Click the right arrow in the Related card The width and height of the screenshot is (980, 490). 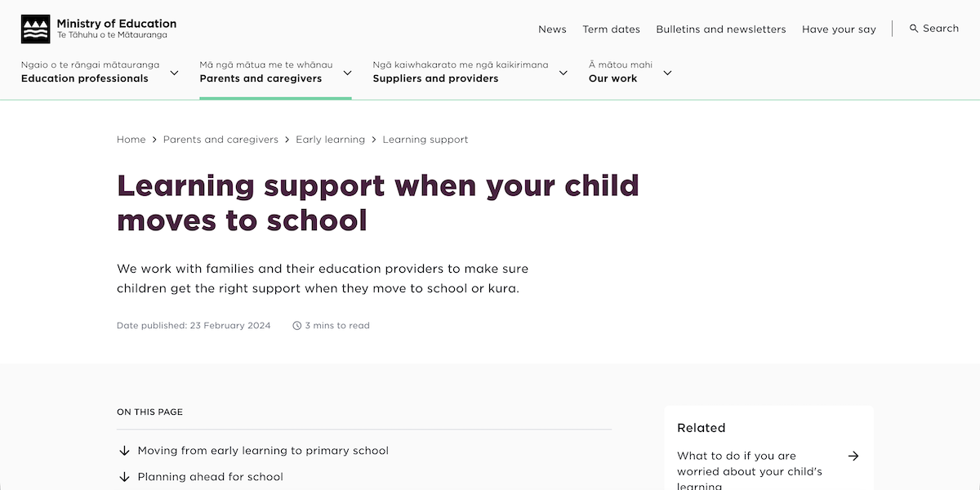[853, 456]
